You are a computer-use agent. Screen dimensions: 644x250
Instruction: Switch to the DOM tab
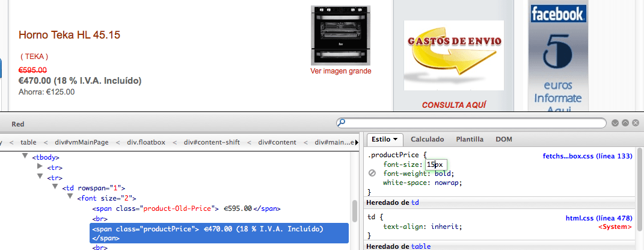point(503,139)
